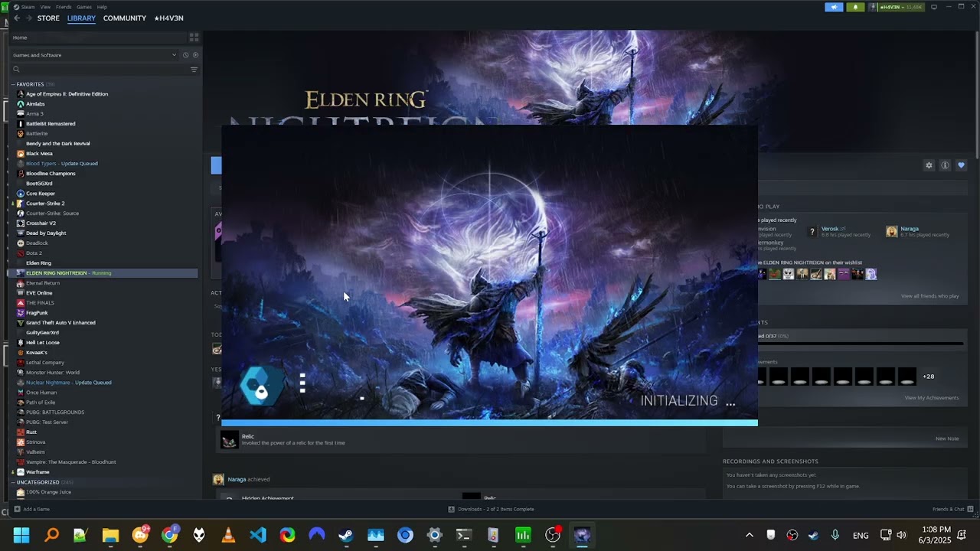
Task: Toggle Nightreign favorite heart icon
Action: (x=961, y=165)
